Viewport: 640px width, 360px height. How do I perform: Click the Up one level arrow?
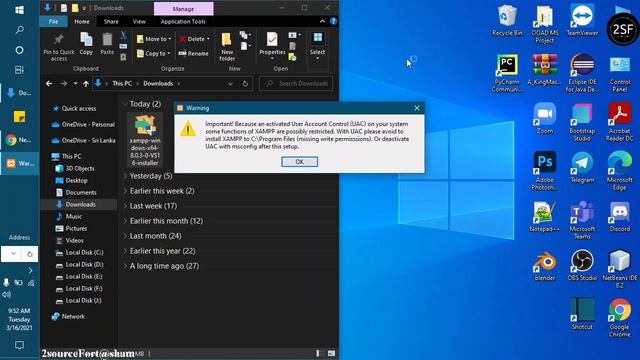click(86, 84)
